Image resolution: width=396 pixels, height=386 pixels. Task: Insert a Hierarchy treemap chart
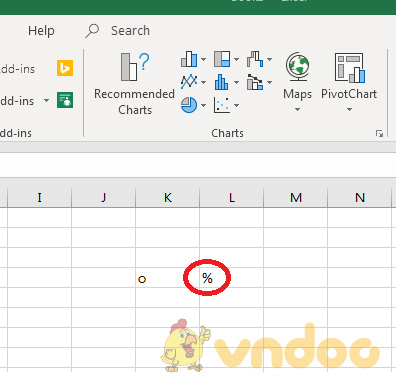click(x=222, y=59)
